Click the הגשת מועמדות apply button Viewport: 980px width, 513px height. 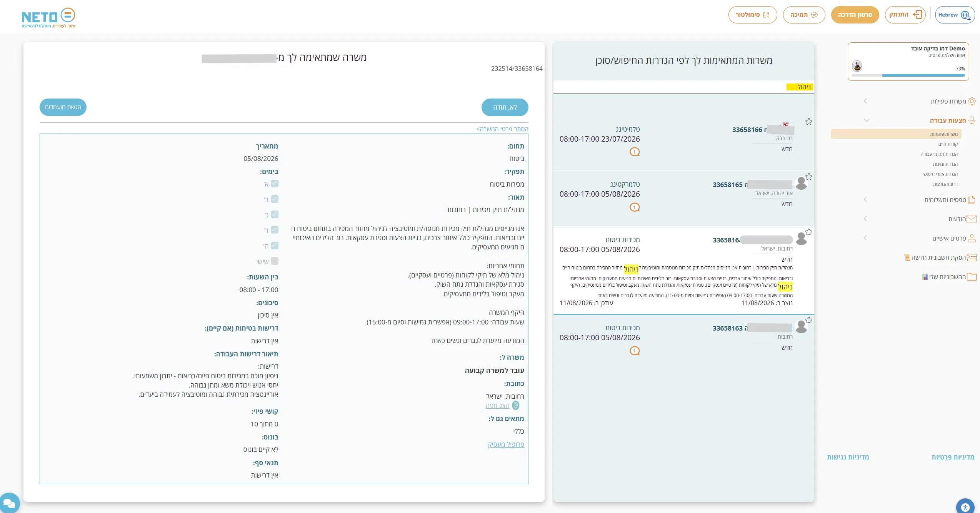click(63, 107)
